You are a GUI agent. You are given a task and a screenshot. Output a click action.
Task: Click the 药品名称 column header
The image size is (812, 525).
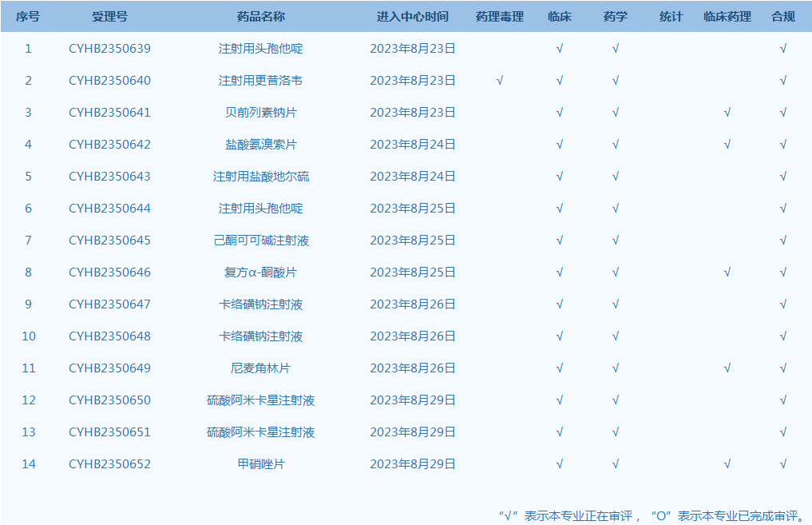click(x=261, y=17)
